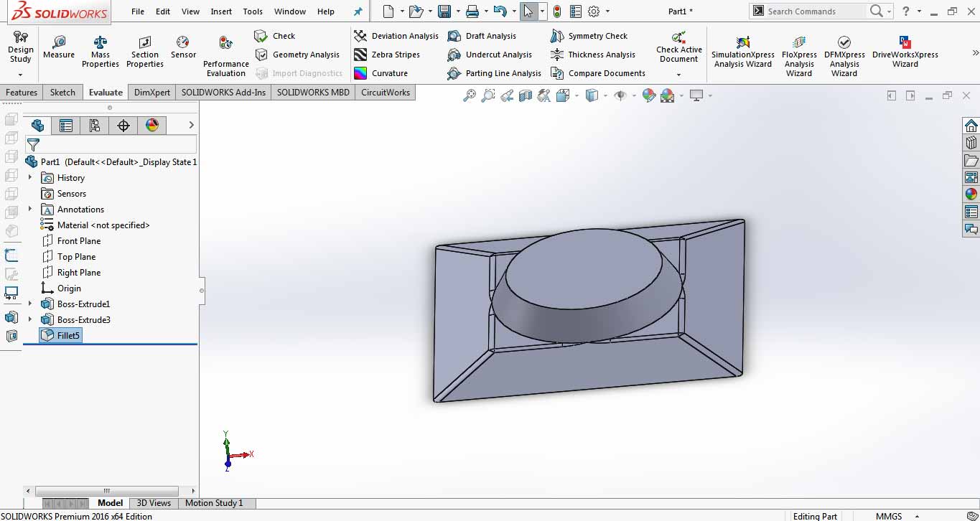
Task: Toggle Zebra Stripes display
Action: click(387, 55)
